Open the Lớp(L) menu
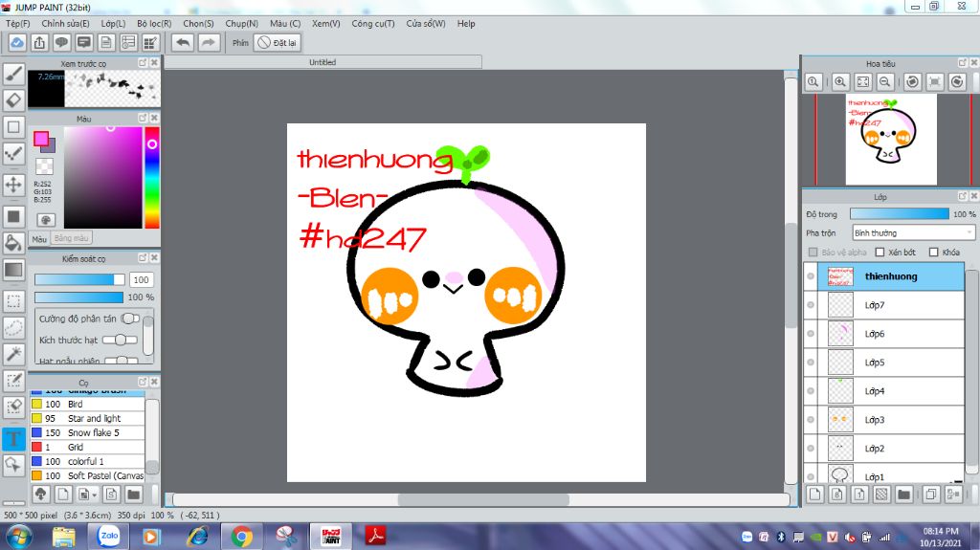980x550 pixels. 113,23
